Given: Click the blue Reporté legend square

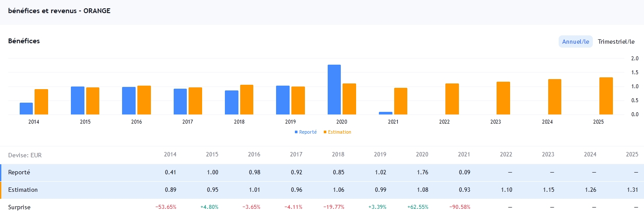Looking at the screenshot, I should (x=296, y=132).
